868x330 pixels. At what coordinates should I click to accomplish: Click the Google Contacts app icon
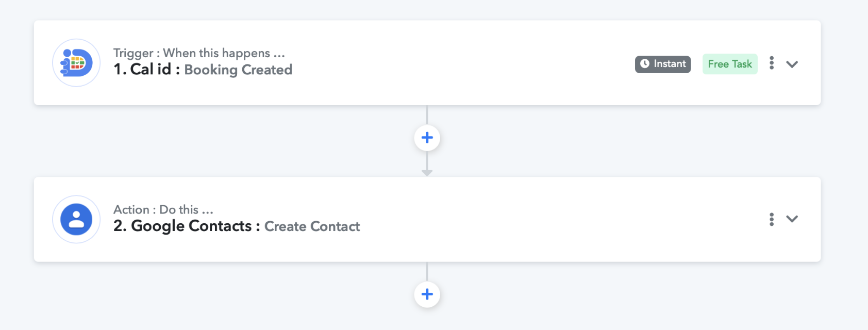point(76,219)
